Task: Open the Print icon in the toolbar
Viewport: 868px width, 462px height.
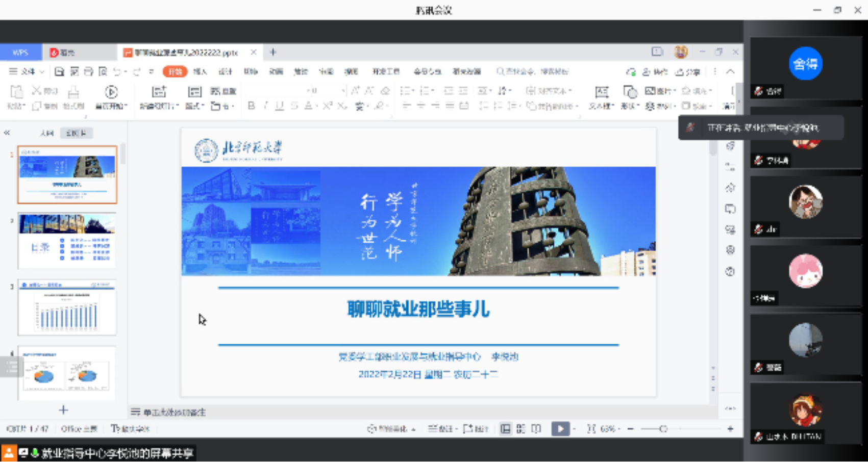Action: click(x=88, y=71)
